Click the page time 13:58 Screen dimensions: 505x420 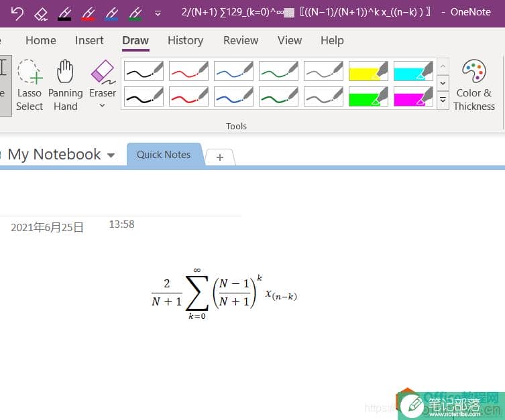tap(122, 224)
